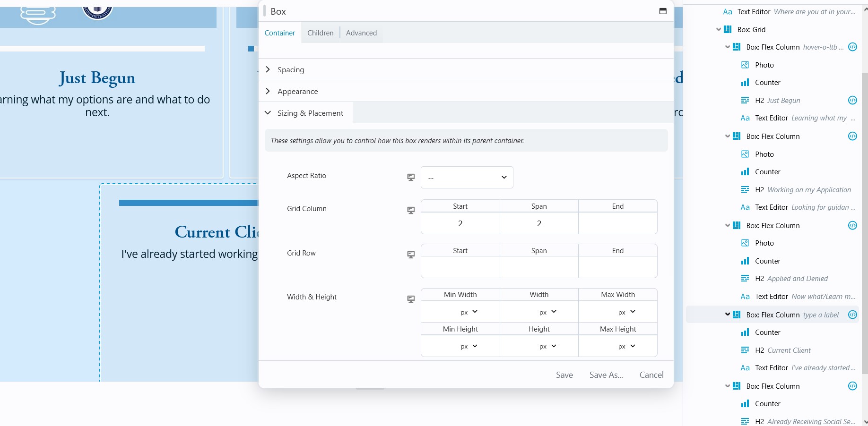Click the Cancel button
Image resolution: width=868 pixels, height=426 pixels.
[651, 375]
